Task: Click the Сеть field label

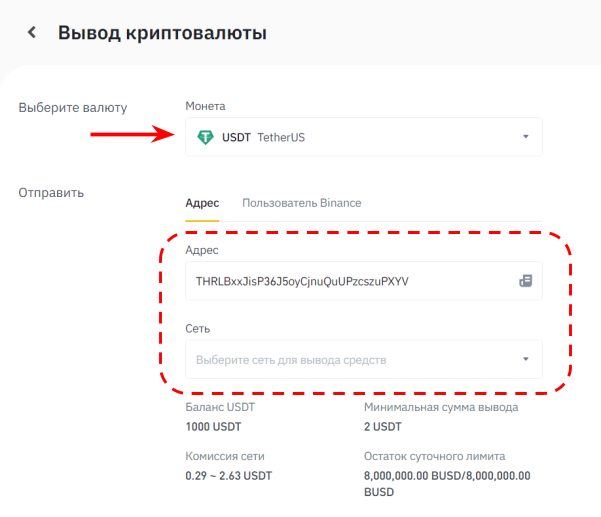Action: click(198, 329)
